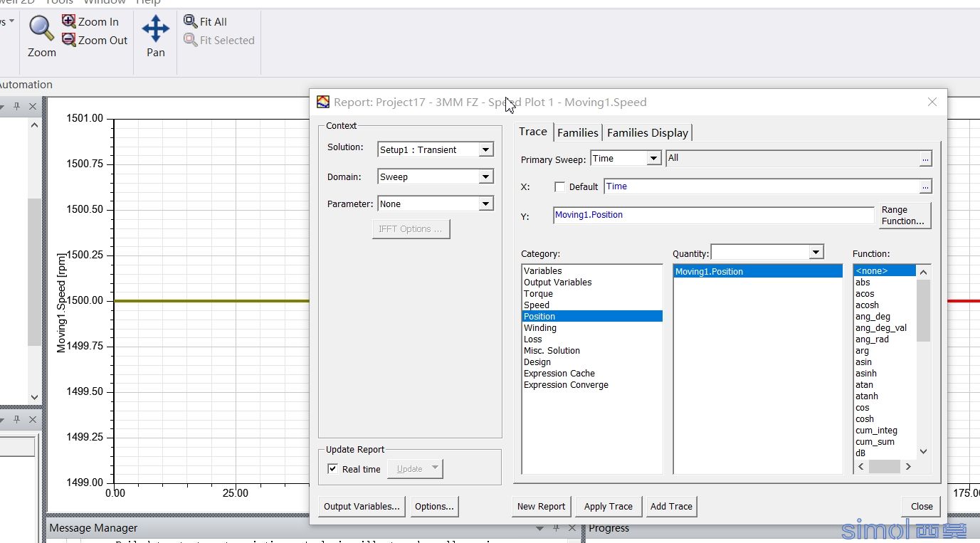Click the Function list scroll down arrow
Image resolution: width=980 pixels, height=543 pixels.
tap(923, 451)
